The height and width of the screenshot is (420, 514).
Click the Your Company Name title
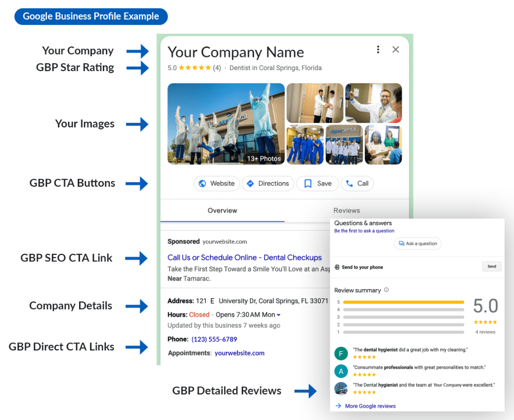click(x=236, y=52)
